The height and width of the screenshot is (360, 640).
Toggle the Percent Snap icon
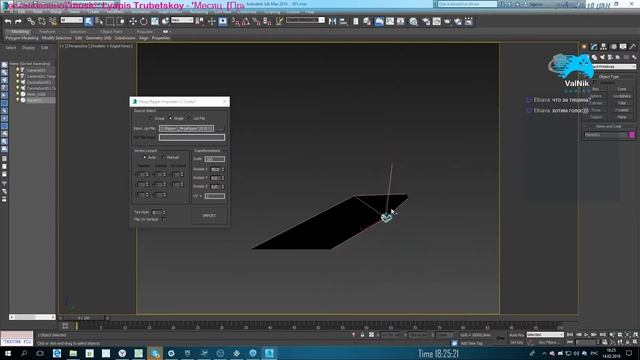257,21
